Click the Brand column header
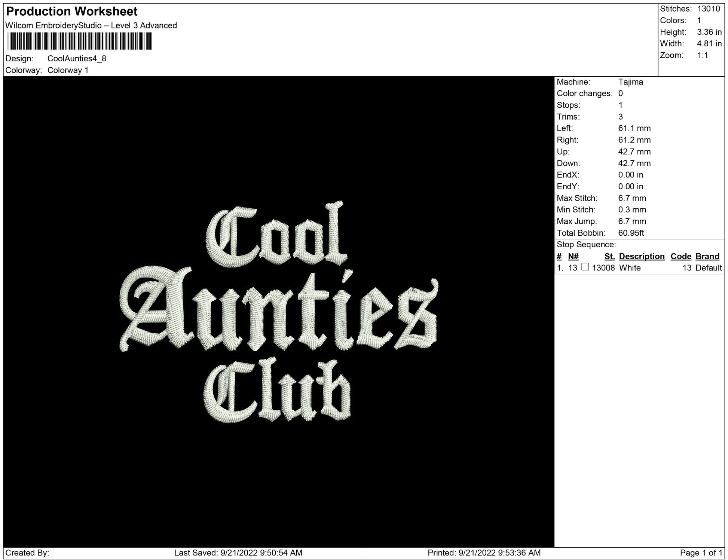This screenshot has width=728, height=560. click(x=707, y=256)
